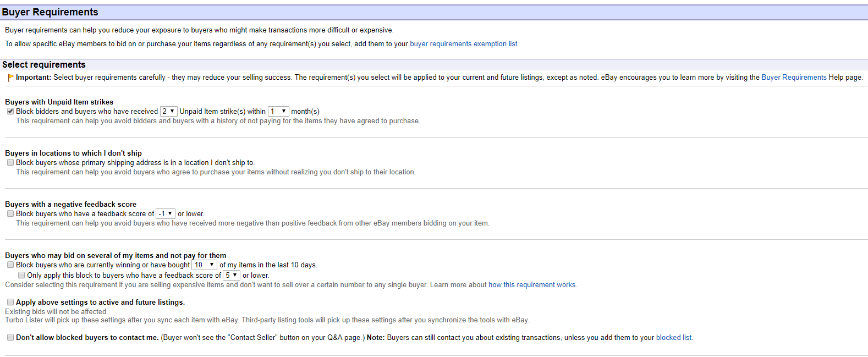Toggle 'Only apply this block' feedback checkbox
Screen dimensions: 868x357
click(21, 275)
